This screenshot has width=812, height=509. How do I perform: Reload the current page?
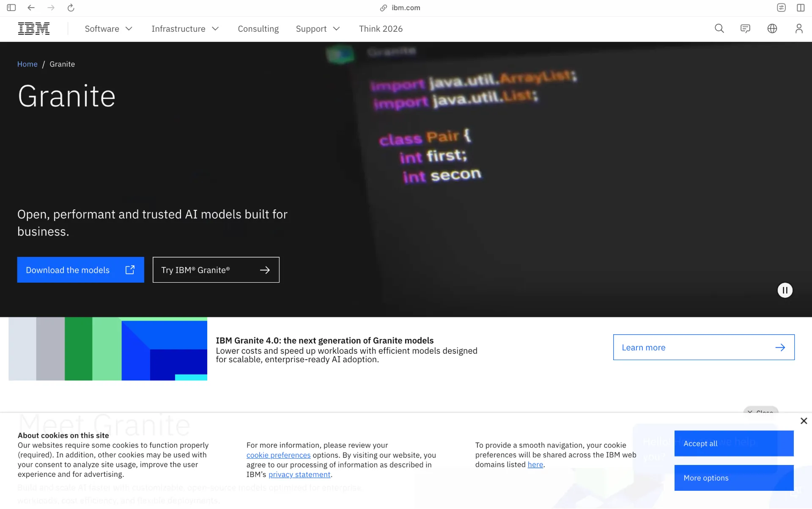click(x=71, y=7)
